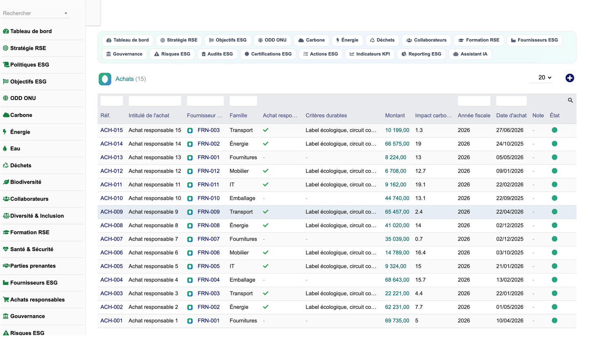
Task: Click date cell 13/02/2026
Action: [510, 280]
